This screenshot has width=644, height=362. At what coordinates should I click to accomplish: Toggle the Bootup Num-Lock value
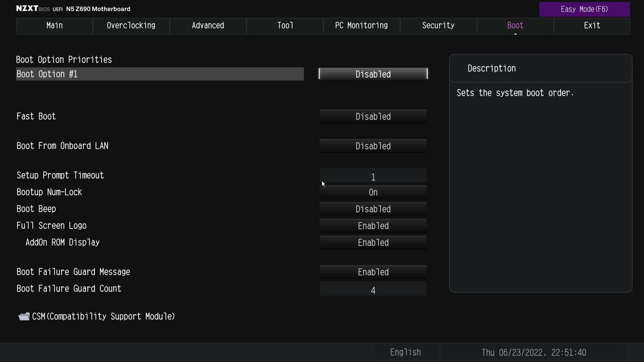coord(373,192)
